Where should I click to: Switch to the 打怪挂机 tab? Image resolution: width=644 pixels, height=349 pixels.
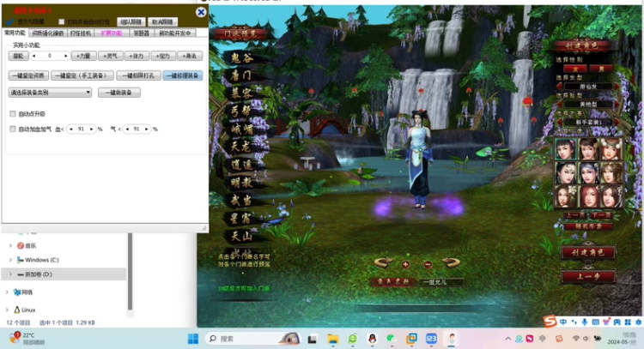(80, 33)
